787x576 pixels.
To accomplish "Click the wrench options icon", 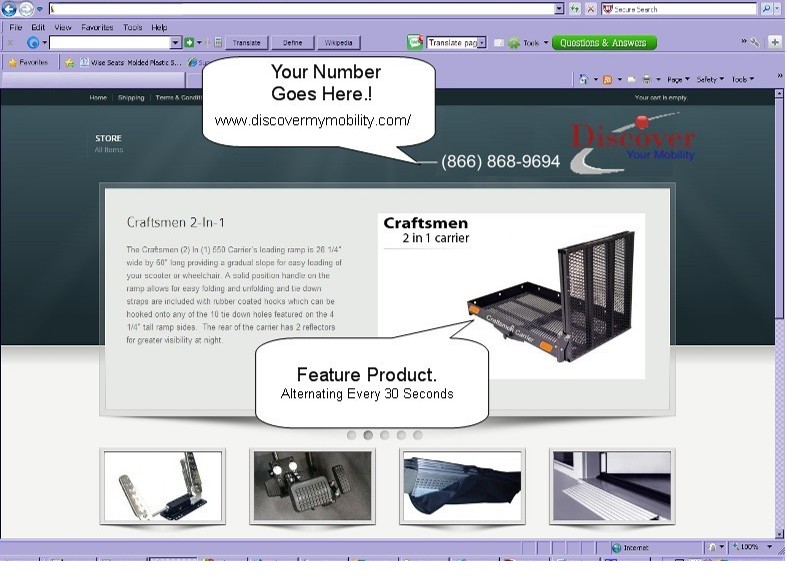I will pyautogui.click(x=754, y=43).
